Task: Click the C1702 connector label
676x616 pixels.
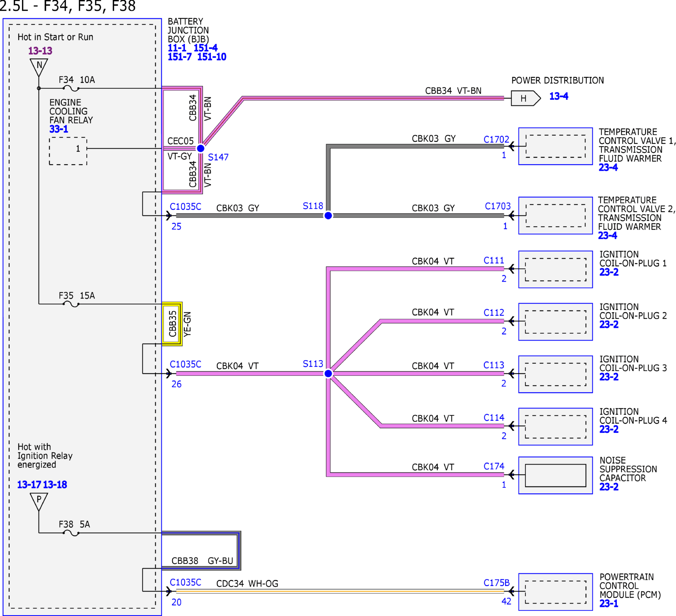Action: [x=496, y=139]
